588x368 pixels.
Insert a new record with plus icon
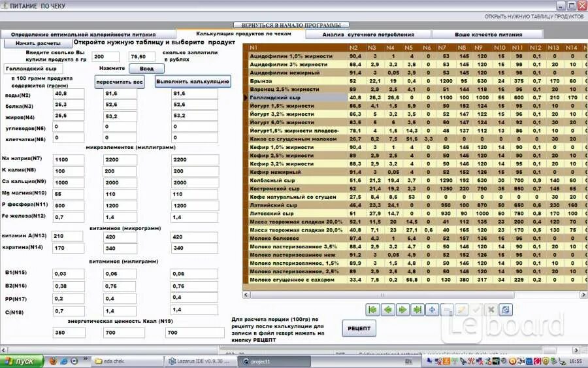coord(432,310)
